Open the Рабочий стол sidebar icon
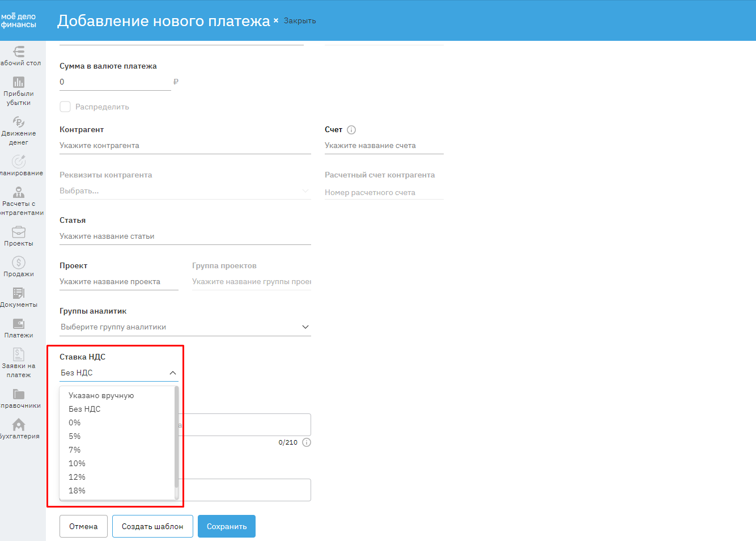The image size is (756, 541). [x=19, y=52]
